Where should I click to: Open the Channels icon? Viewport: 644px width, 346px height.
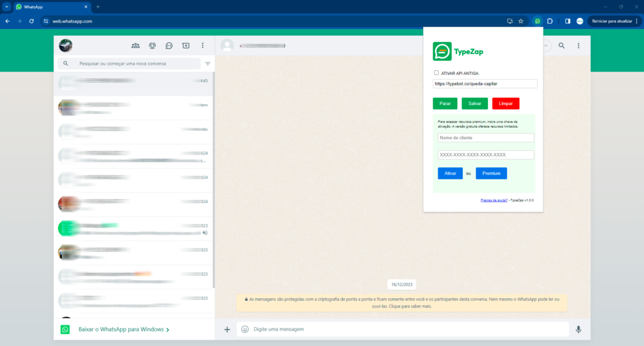169,46
